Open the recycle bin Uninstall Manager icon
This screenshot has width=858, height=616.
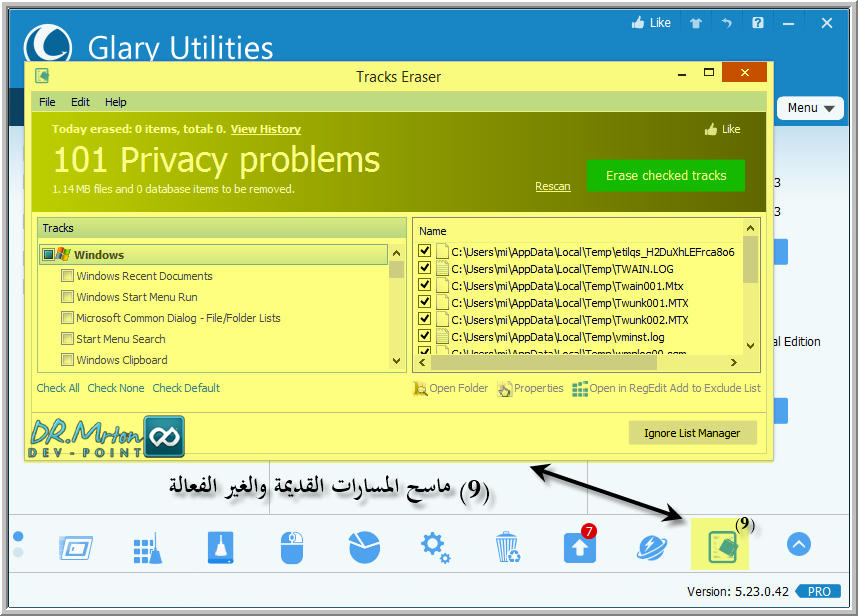[x=507, y=548]
